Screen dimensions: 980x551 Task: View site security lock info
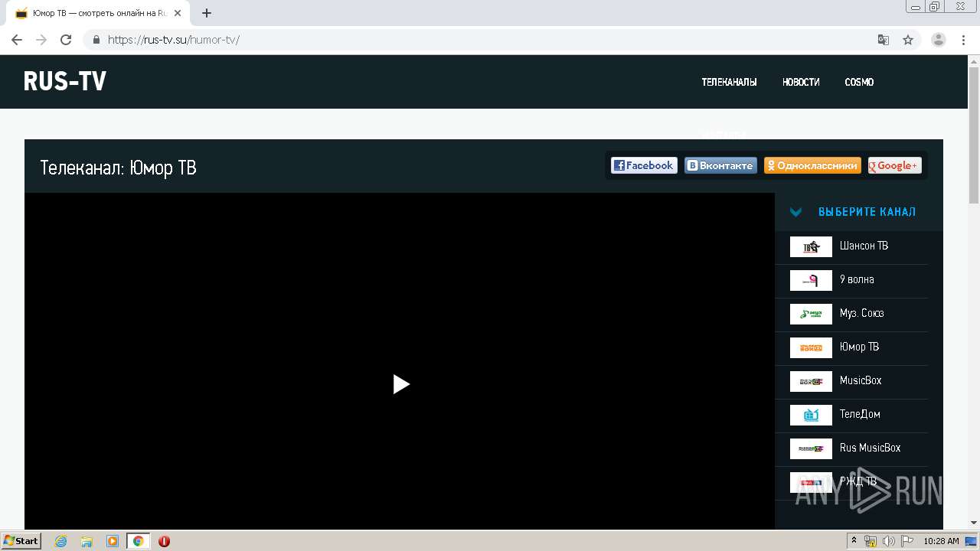96,40
